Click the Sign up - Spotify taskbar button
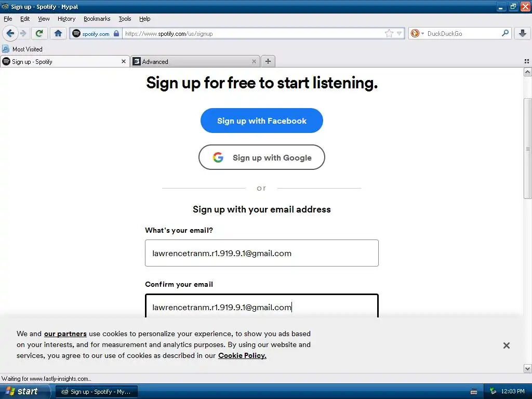The height and width of the screenshot is (399, 532). click(x=96, y=392)
